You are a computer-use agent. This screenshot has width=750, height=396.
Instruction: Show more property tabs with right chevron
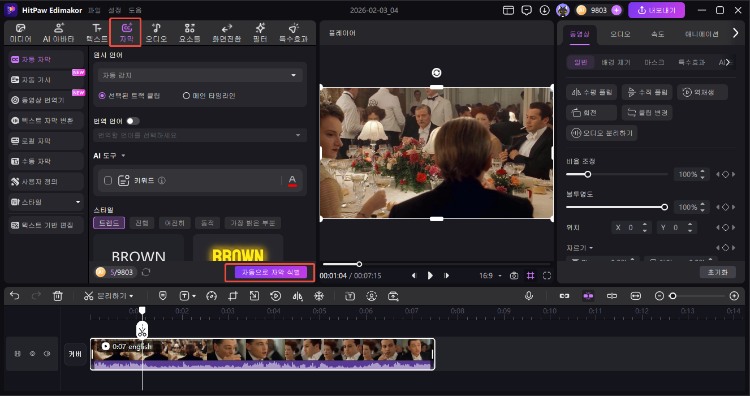[736, 33]
